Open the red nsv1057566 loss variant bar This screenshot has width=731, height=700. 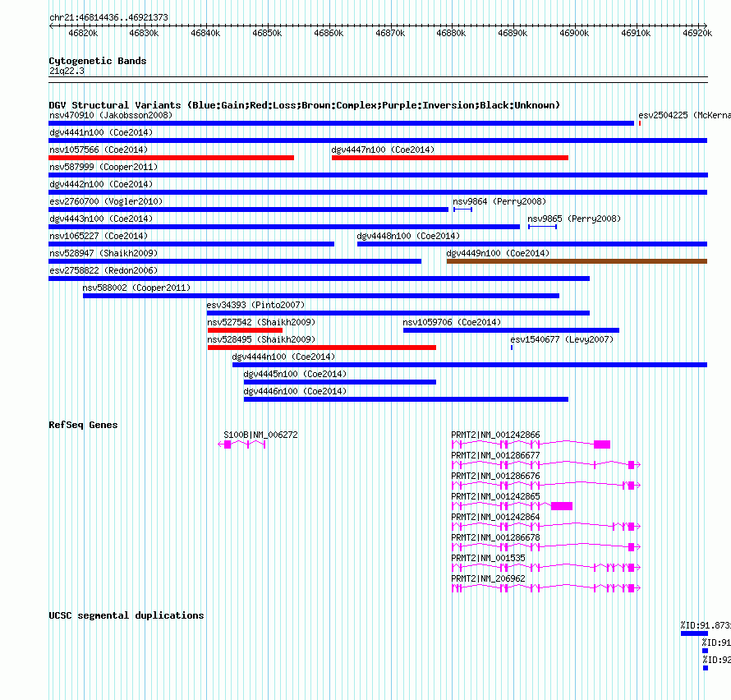pos(171,158)
